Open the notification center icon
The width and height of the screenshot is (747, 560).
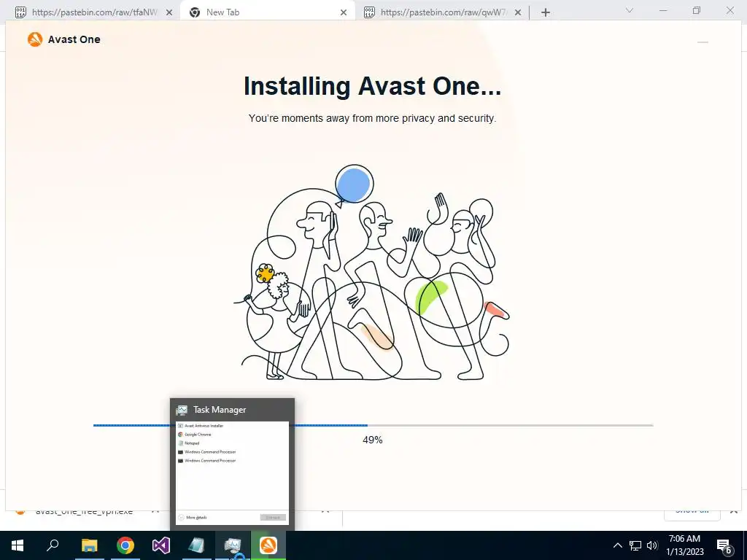tap(724, 545)
